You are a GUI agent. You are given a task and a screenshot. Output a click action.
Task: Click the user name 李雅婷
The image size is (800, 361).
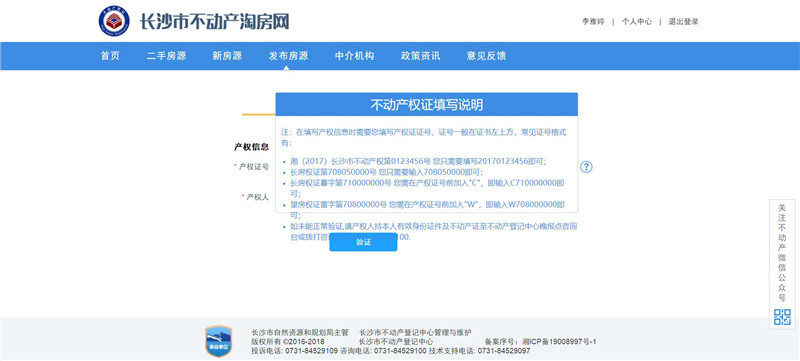(x=593, y=21)
